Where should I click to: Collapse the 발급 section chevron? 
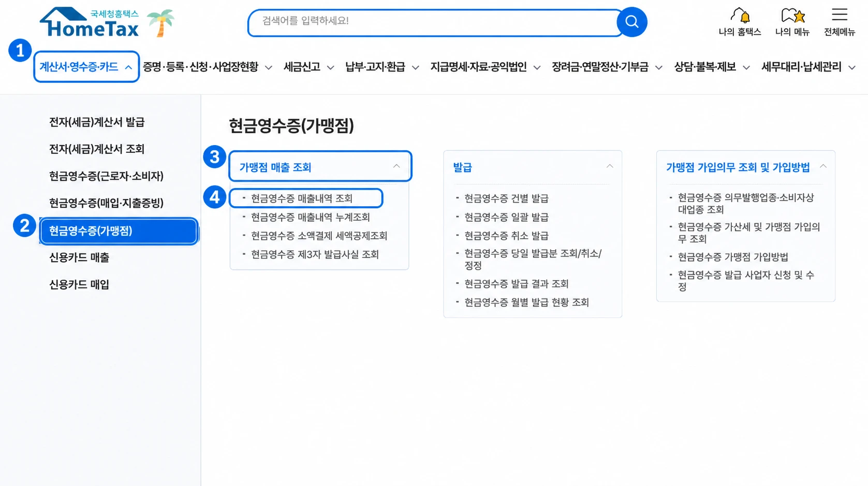pyautogui.click(x=610, y=166)
